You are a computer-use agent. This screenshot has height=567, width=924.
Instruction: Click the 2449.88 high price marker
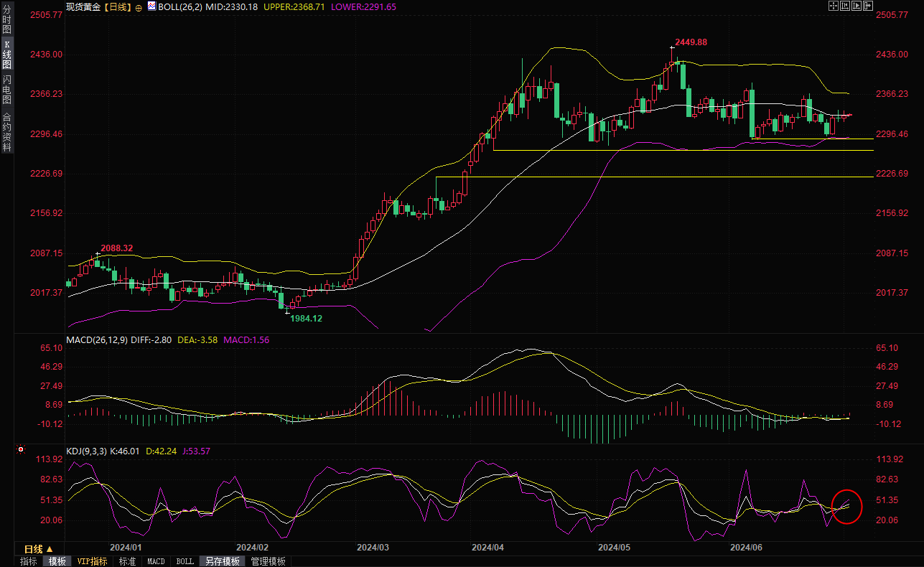(x=690, y=42)
